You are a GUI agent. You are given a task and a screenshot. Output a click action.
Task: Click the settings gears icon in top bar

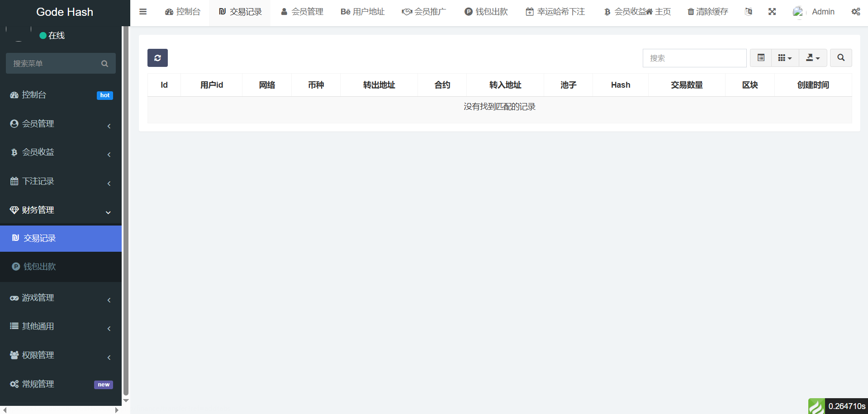coord(856,12)
